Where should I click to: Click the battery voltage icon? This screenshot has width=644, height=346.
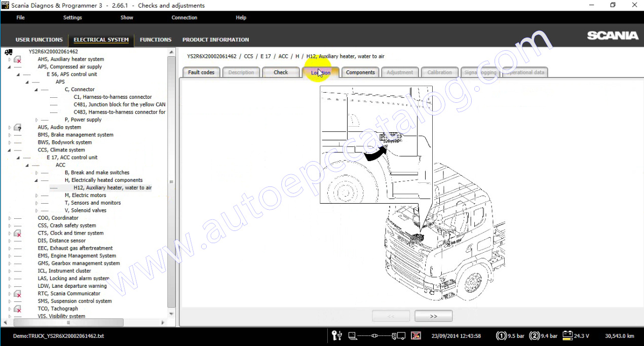(567, 335)
